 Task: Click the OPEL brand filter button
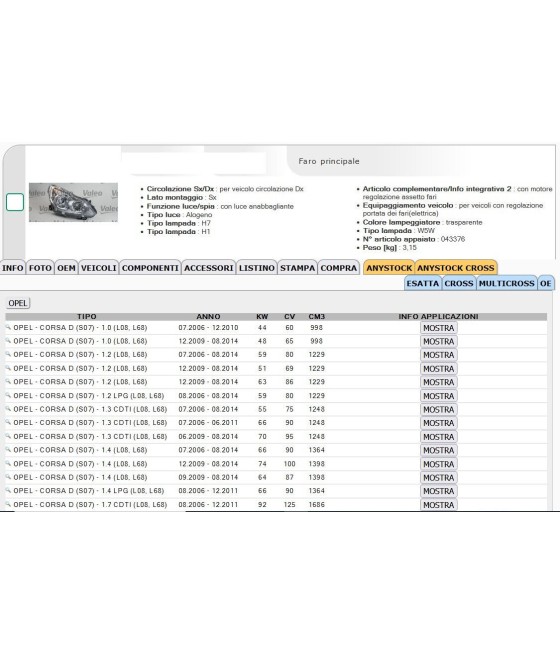[x=18, y=303]
